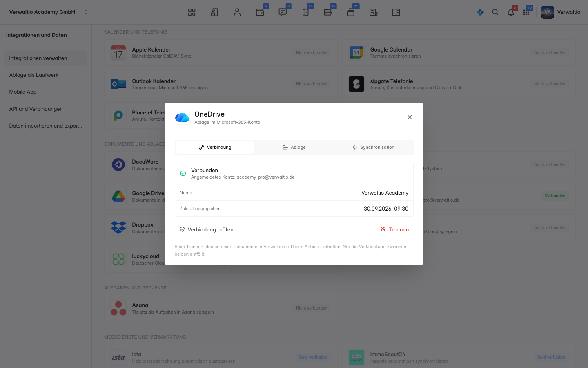Open API und Verbindungen in the sidebar
The width and height of the screenshot is (588, 368).
pyautogui.click(x=46, y=109)
